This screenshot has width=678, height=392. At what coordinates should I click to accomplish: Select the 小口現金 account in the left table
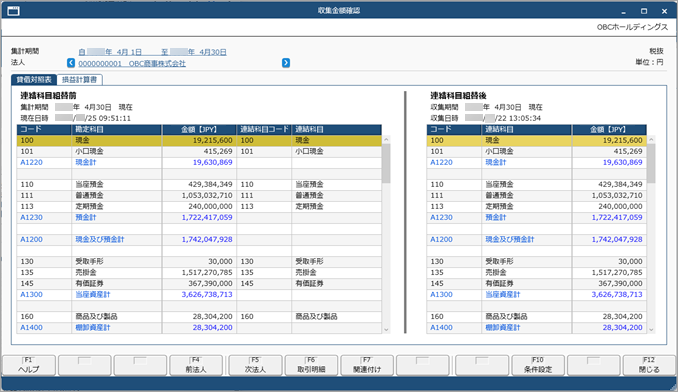tap(90, 151)
